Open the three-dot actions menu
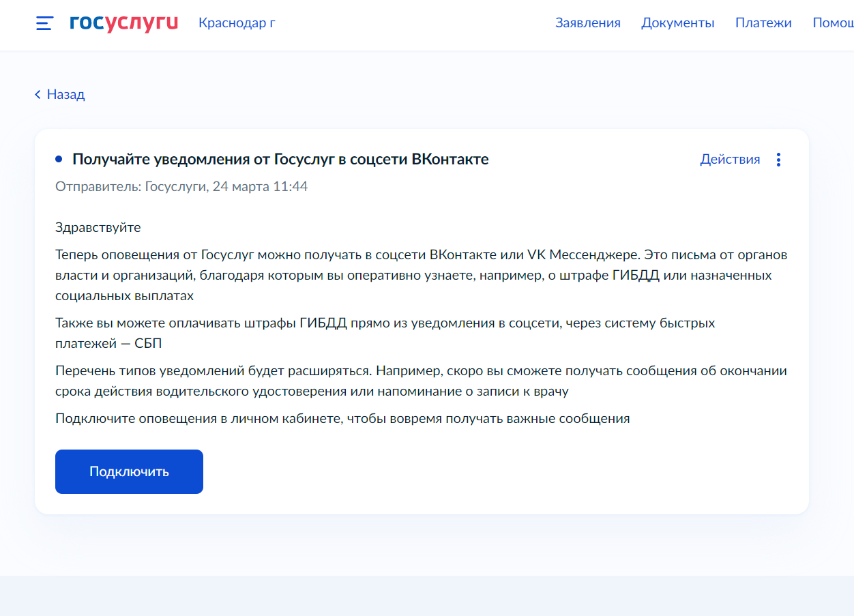The width and height of the screenshot is (854, 616). pyautogui.click(x=778, y=159)
